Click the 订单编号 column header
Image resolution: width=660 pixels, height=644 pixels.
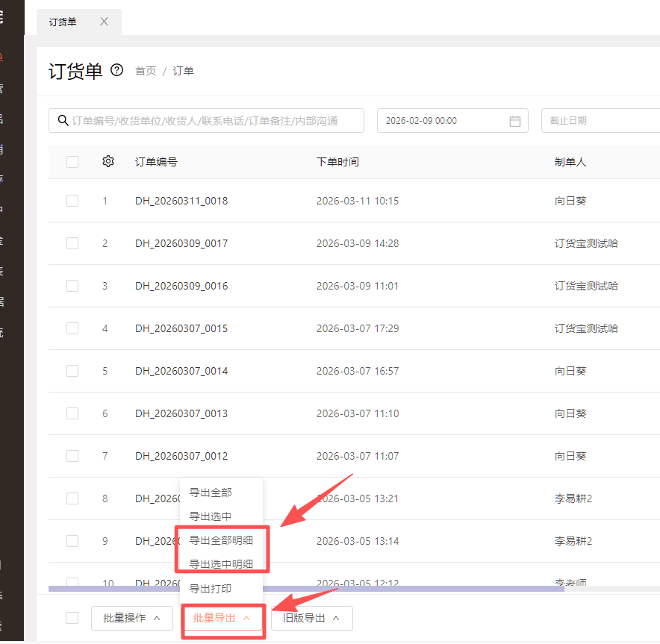click(x=156, y=162)
